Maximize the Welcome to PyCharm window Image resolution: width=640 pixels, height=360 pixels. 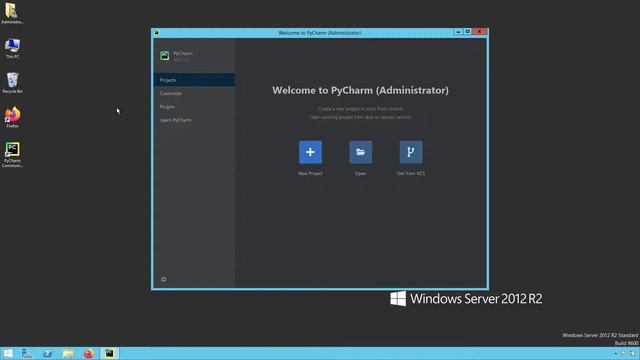pos(467,32)
